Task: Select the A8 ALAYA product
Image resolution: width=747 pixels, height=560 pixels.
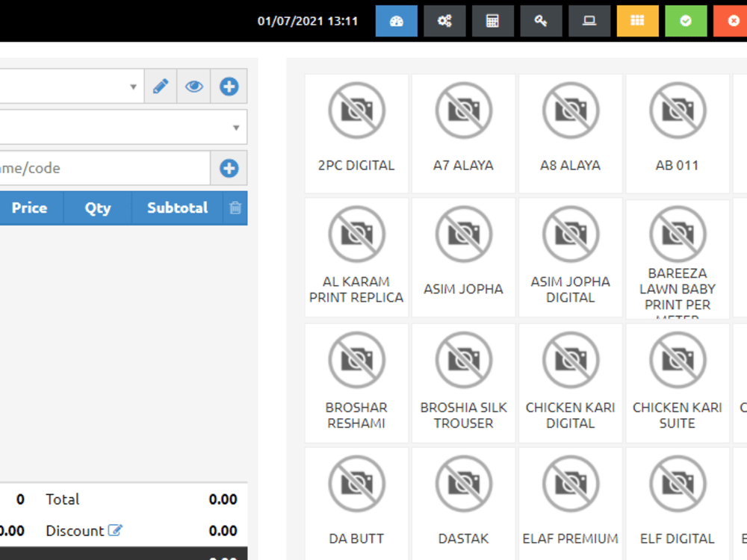Action: click(x=570, y=134)
